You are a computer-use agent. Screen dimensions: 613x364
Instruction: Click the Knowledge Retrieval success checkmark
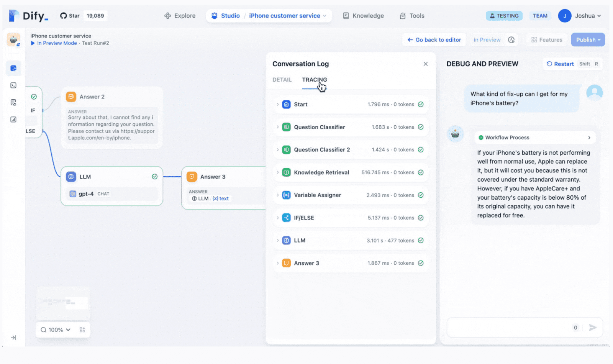[x=421, y=172]
